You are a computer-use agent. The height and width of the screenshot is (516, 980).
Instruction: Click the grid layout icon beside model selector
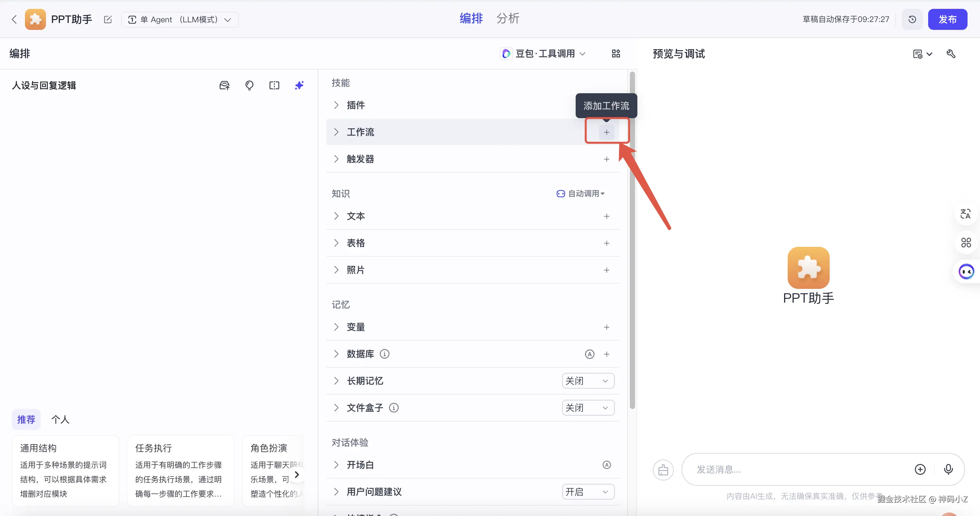coord(616,54)
